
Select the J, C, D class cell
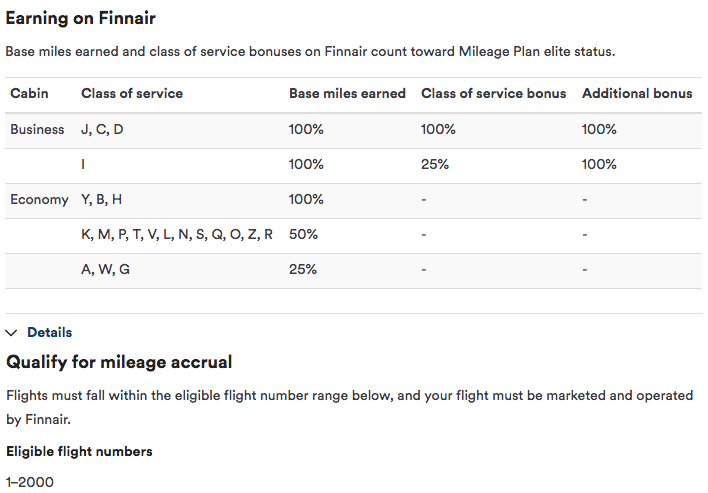tap(102, 129)
